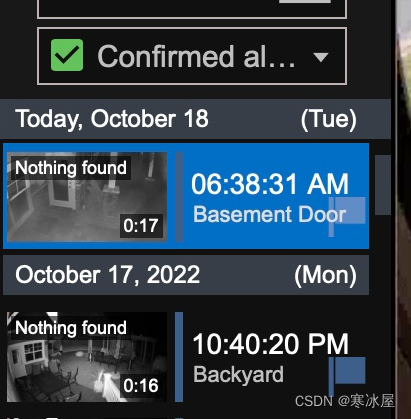Click the clip list scrollbar thumb
This screenshot has width=411, height=419.
click(x=383, y=185)
